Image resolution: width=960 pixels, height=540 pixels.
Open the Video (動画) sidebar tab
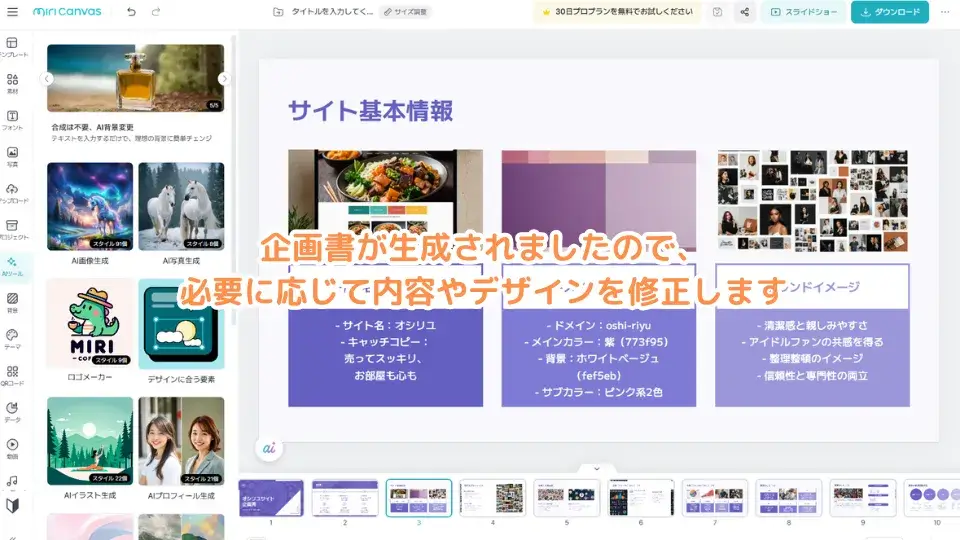click(x=12, y=449)
